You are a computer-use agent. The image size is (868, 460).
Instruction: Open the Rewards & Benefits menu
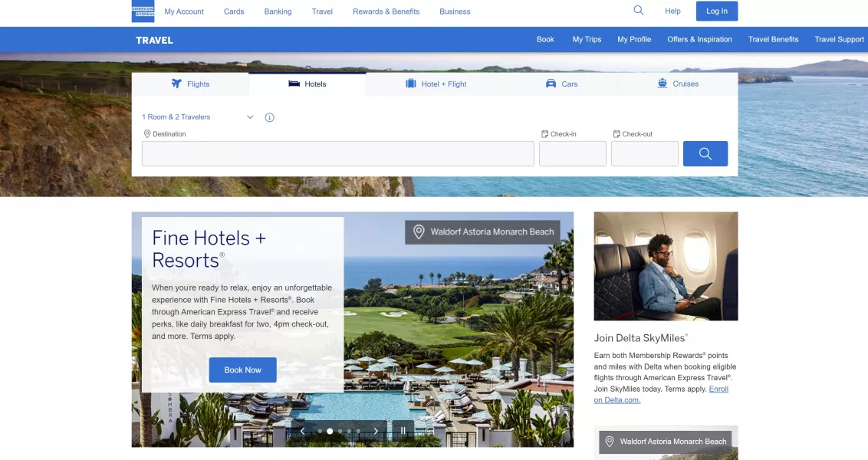pyautogui.click(x=386, y=11)
